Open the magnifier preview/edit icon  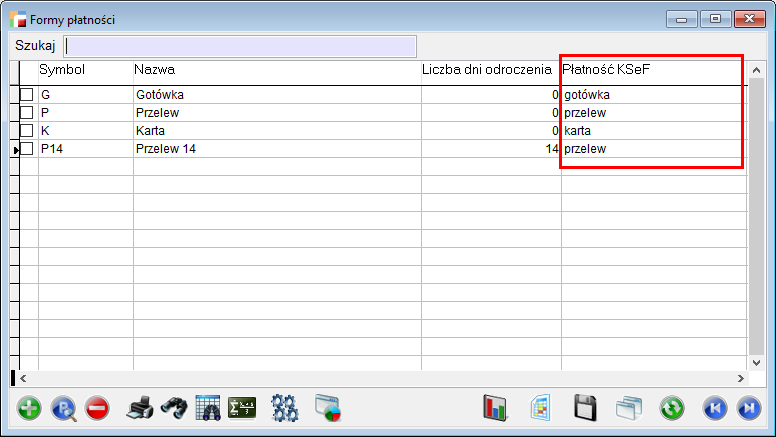[x=63, y=407]
